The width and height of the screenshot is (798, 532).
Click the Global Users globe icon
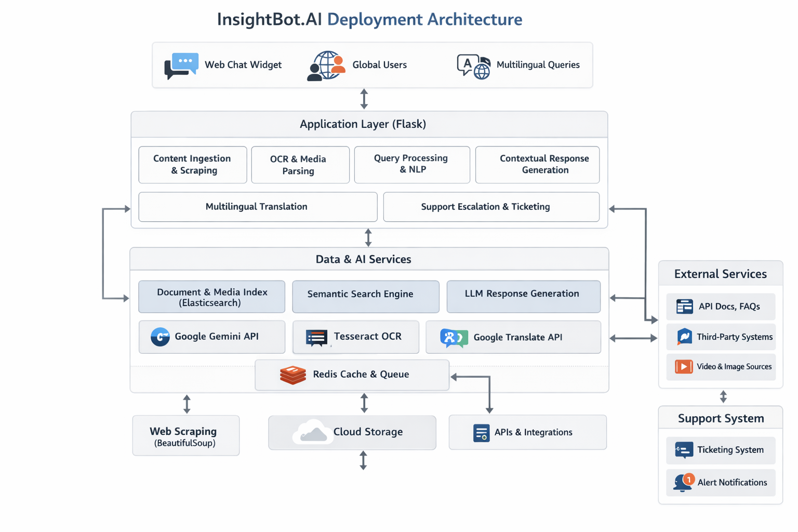(326, 65)
